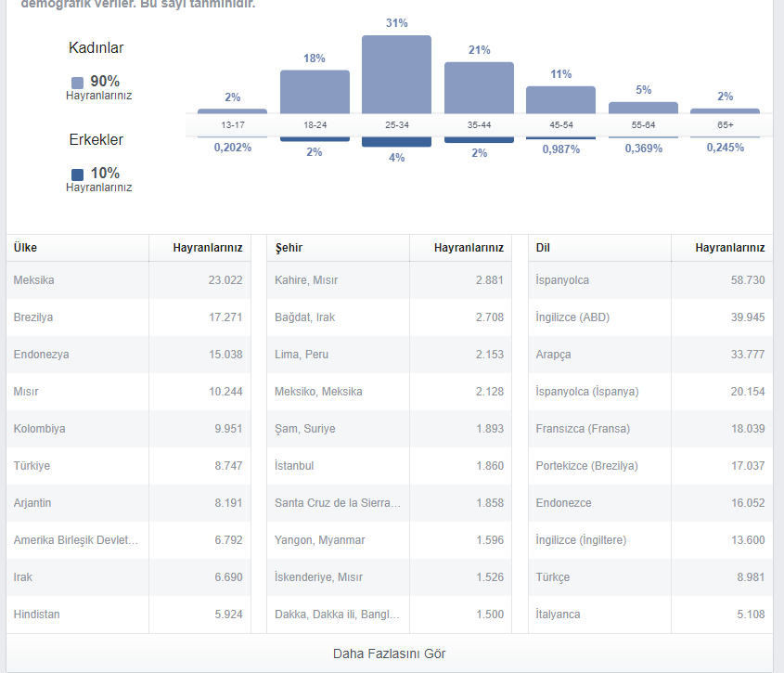Click the 25-34 men bar showing 4%
Screen dimensions: 784x673
coord(396,142)
